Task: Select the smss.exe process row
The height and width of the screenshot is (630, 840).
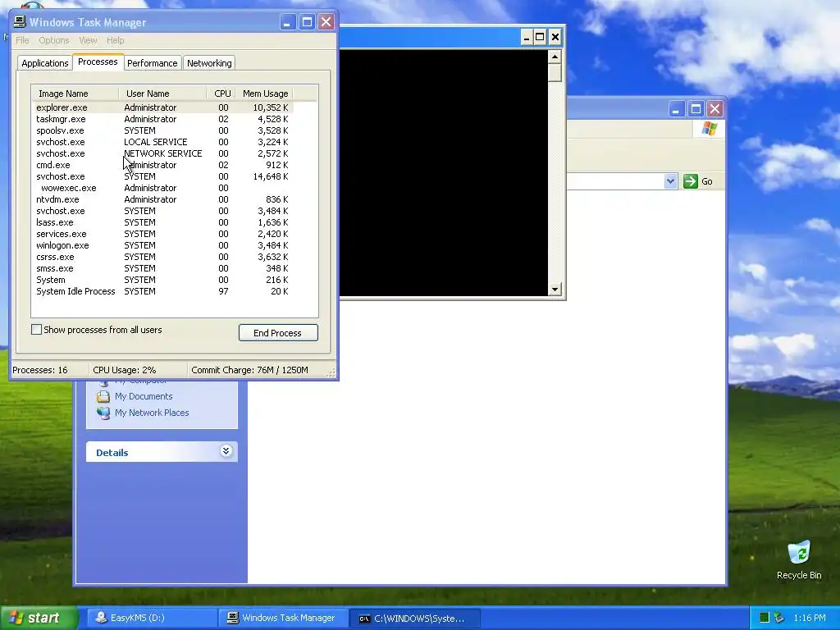Action: (x=162, y=268)
